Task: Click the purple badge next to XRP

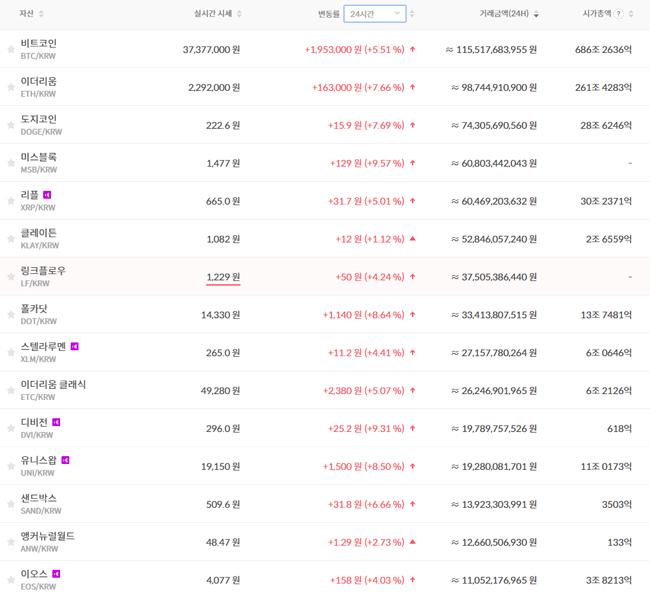Action: point(47,195)
